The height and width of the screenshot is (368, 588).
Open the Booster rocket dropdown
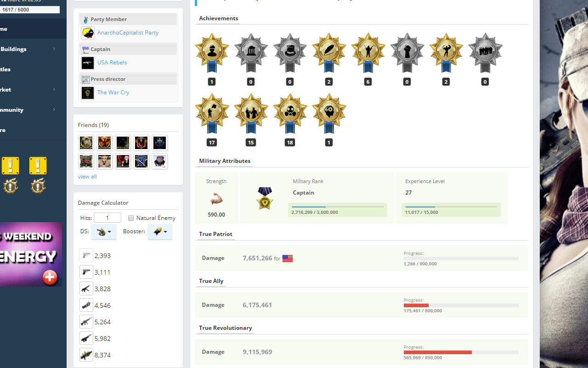(x=160, y=232)
